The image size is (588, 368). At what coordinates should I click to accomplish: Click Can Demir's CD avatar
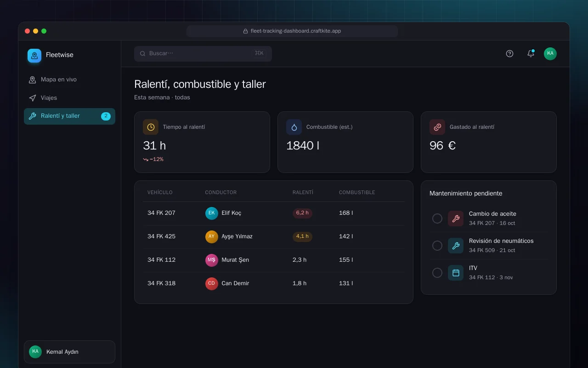coord(211,283)
